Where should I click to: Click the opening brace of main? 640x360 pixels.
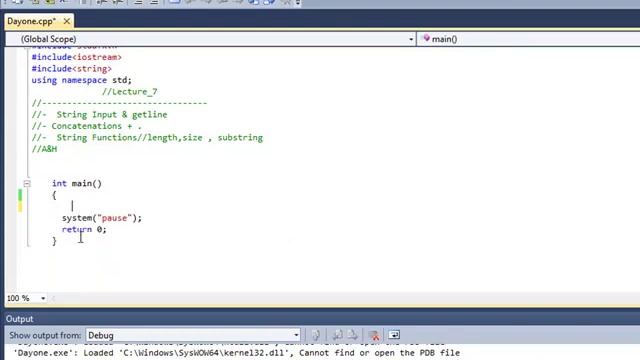54,195
